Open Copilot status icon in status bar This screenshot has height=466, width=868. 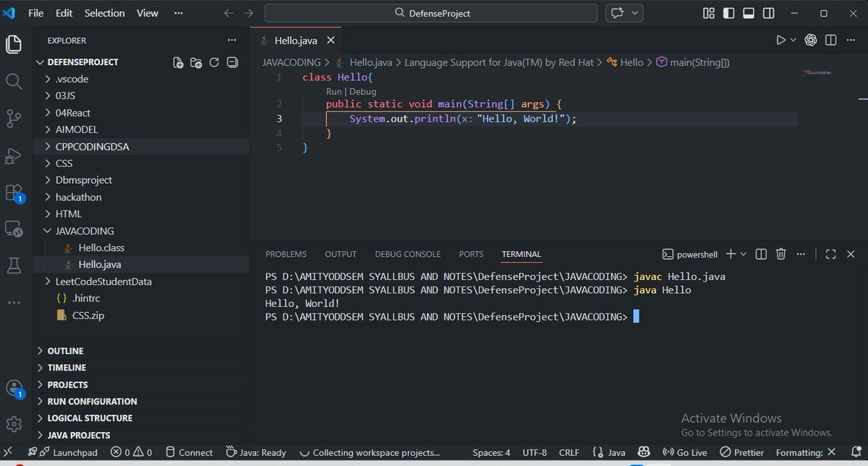(x=643, y=452)
